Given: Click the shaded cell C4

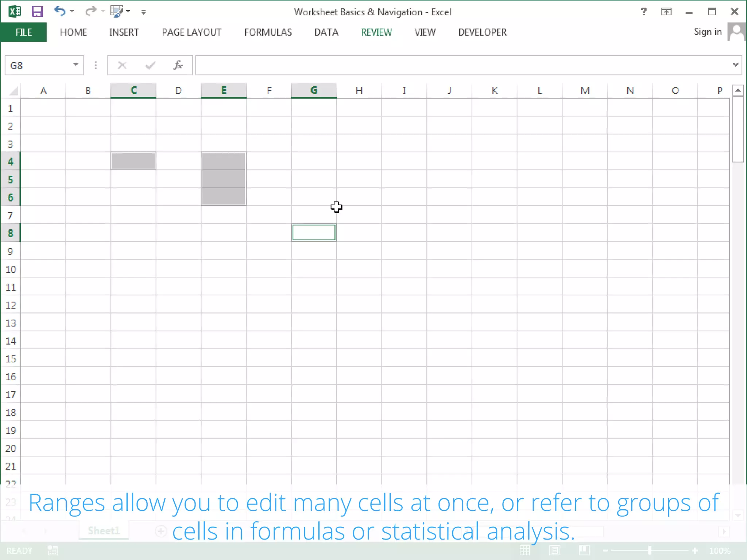Looking at the screenshot, I should [x=133, y=161].
